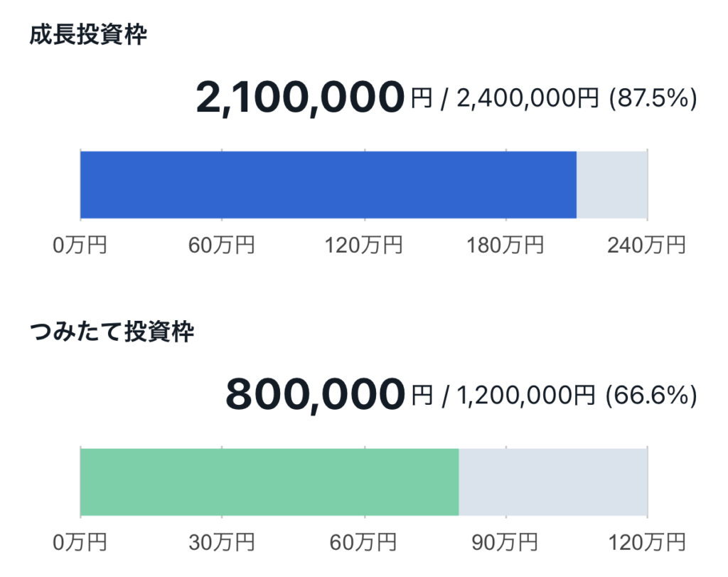Click the 800,000 amount text

coord(315,395)
